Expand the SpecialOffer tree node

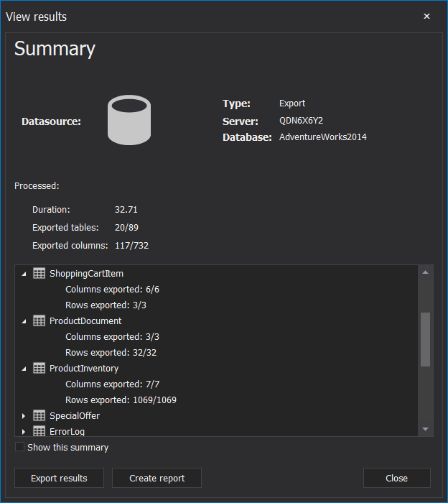pyautogui.click(x=24, y=416)
